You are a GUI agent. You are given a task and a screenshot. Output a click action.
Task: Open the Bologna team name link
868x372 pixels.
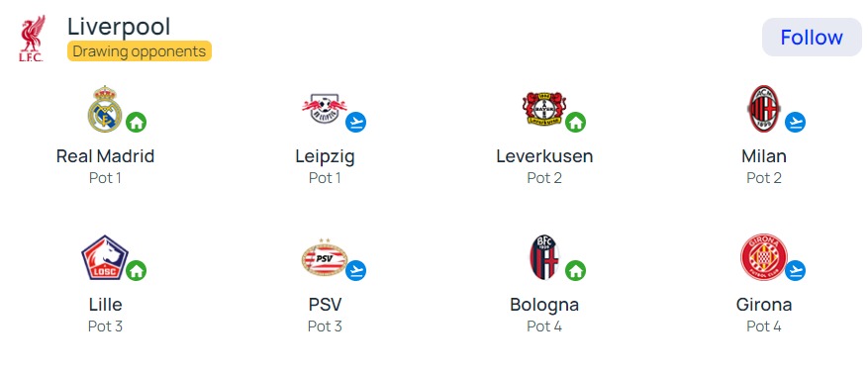pos(544,305)
